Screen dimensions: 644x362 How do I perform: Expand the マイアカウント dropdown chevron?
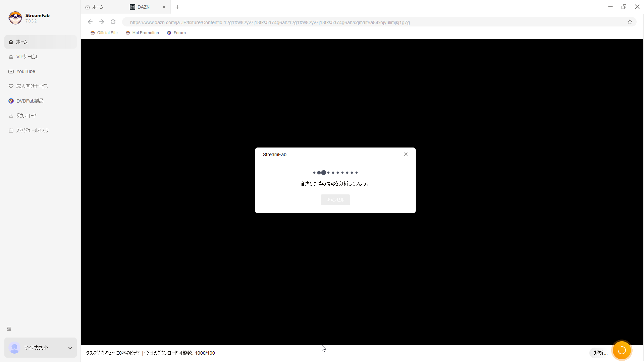70,348
